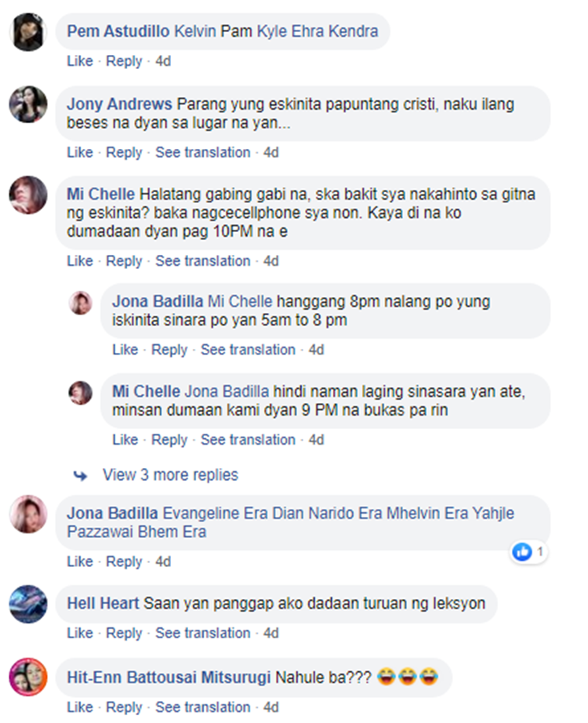See translation of Mi Chelle's 10PM comment

click(202, 261)
